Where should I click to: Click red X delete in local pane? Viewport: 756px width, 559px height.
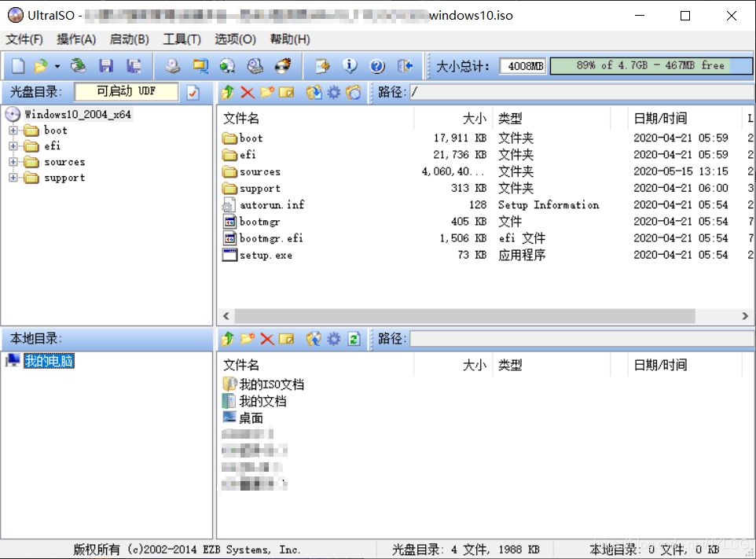click(x=267, y=339)
